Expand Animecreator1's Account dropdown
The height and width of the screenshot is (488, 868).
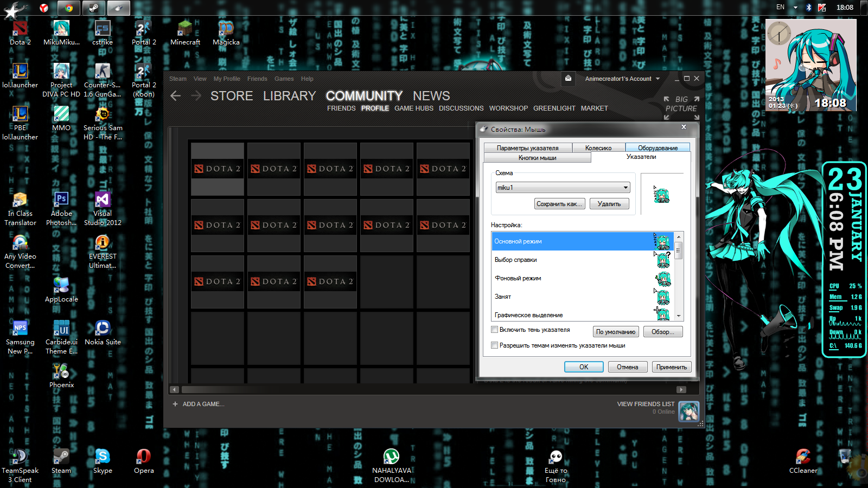coord(622,79)
